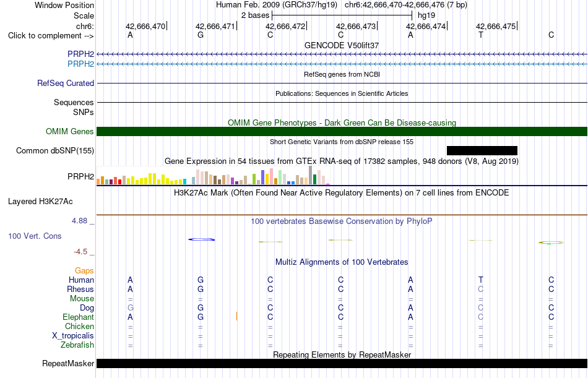Click the blue PhyloP conservation mark
This screenshot has height=378, width=588.
[201, 239]
